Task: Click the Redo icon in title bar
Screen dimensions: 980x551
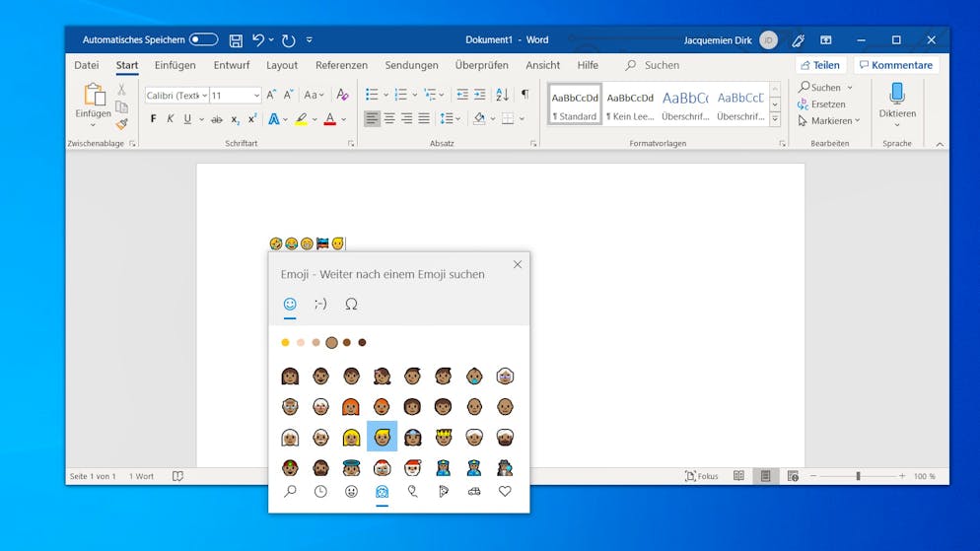Action: tap(288, 40)
